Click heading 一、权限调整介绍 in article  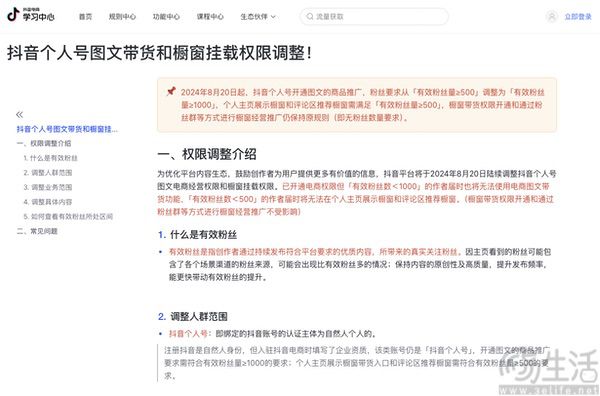[207, 154]
